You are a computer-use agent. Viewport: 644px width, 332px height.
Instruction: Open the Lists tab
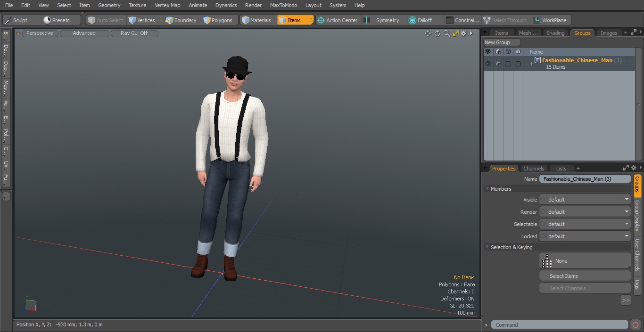tap(561, 169)
